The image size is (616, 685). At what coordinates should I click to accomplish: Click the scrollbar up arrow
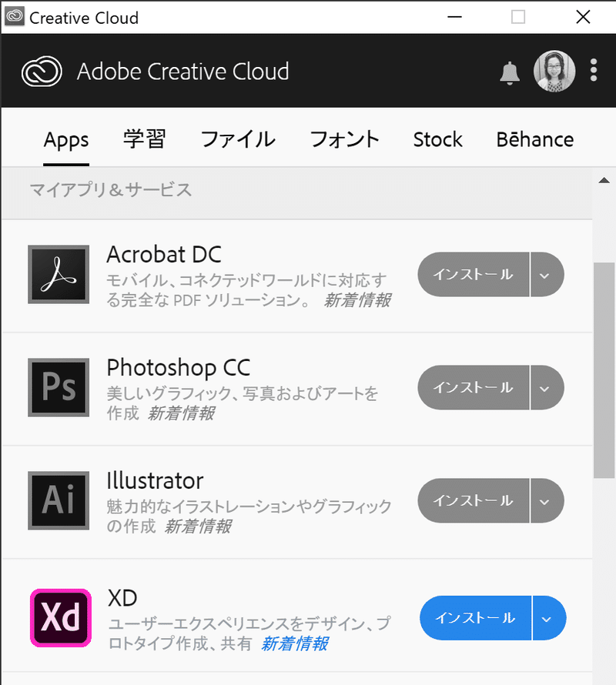point(604,180)
